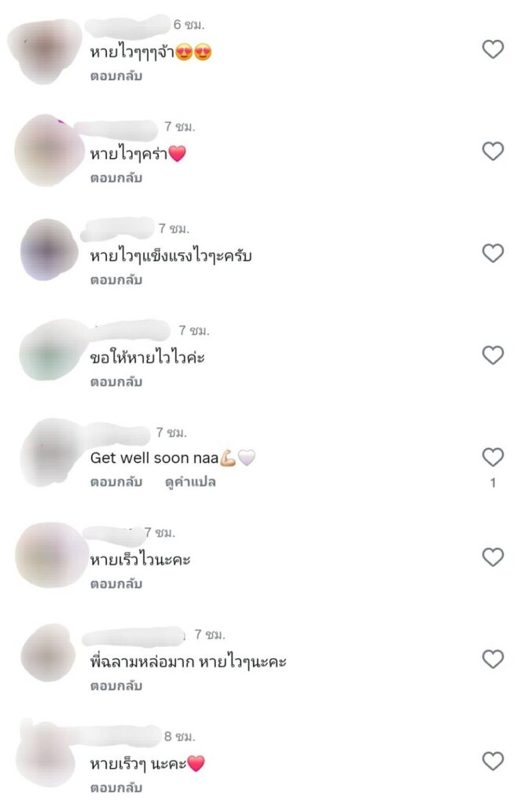
Task: Like the comment 'ขอให้หายไวไวค่ะ'
Action: click(493, 355)
